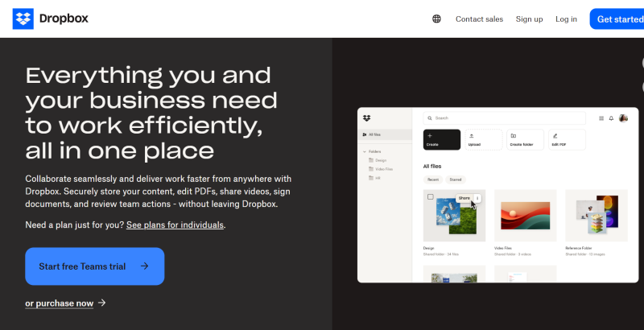Switch to the Recent filter tab
Viewport: 644px width, 330px height.
pyautogui.click(x=433, y=179)
